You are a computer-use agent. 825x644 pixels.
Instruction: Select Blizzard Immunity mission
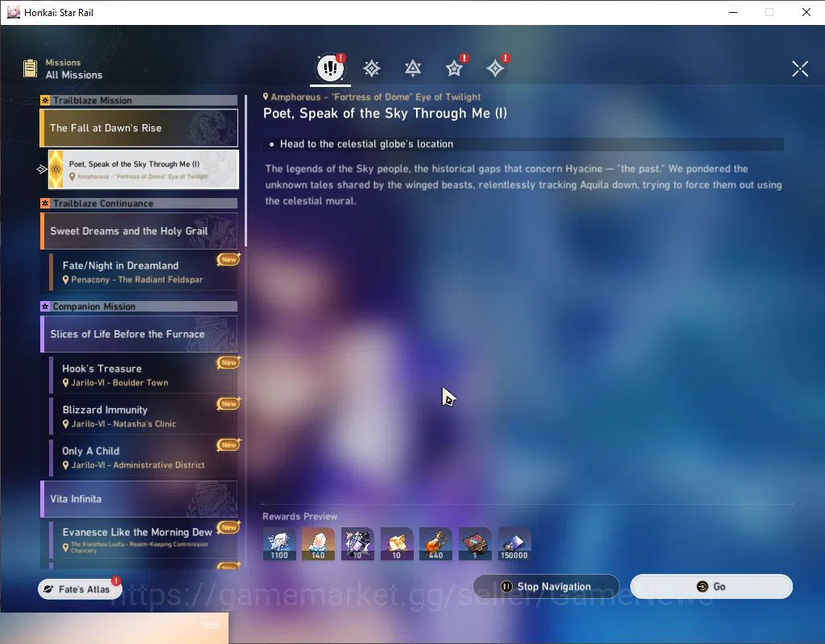click(x=143, y=415)
